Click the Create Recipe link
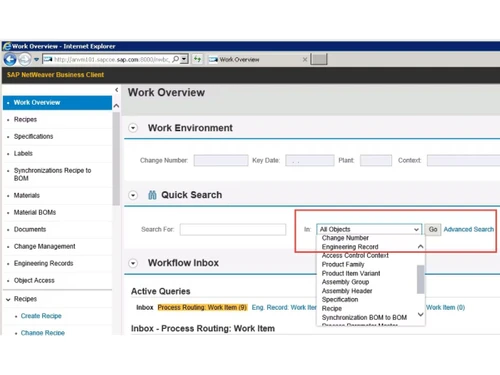Image resolution: width=500 pixels, height=375 pixels. pyautogui.click(x=41, y=316)
